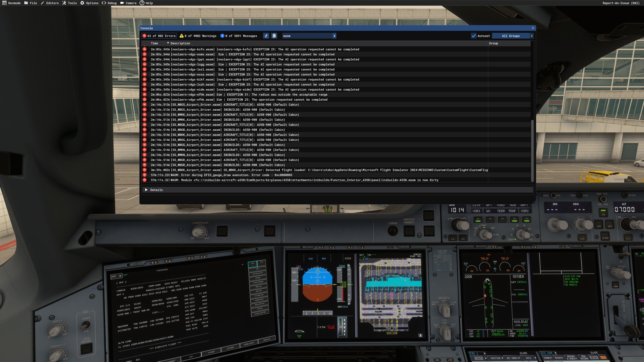Click the copy console log icon
The height and width of the screenshot is (362, 644).
(274, 36)
